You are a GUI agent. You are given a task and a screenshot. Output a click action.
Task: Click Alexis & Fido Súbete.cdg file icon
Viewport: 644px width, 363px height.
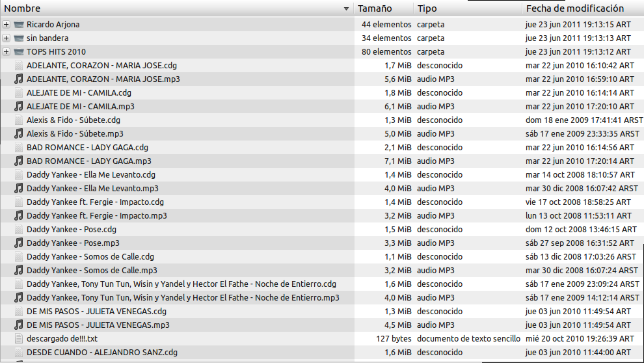(x=18, y=120)
